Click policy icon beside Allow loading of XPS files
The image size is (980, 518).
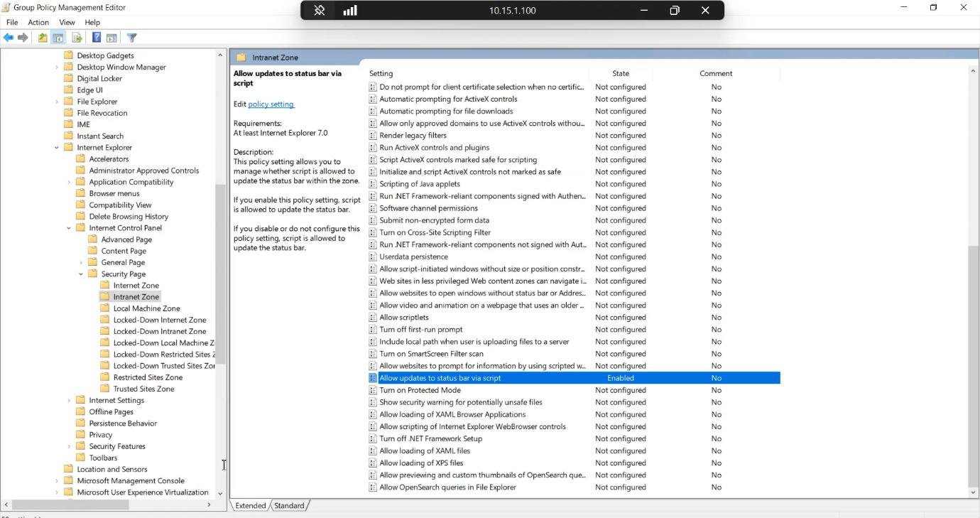click(373, 463)
